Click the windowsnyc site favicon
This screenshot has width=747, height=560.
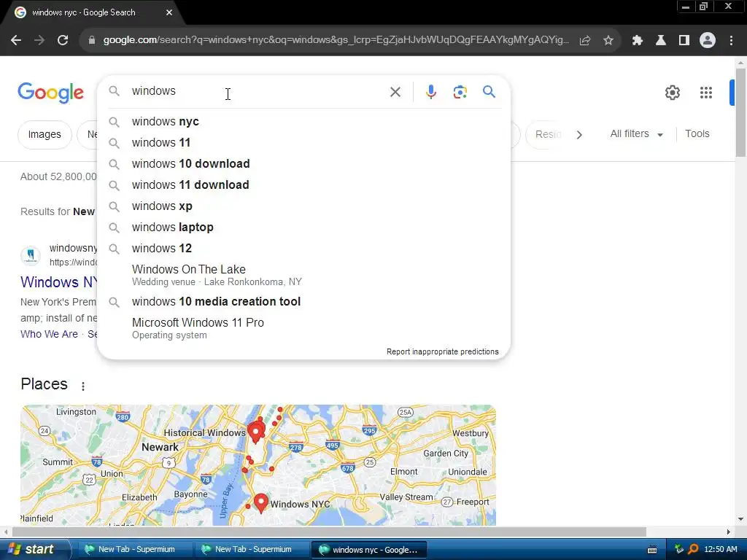click(31, 254)
